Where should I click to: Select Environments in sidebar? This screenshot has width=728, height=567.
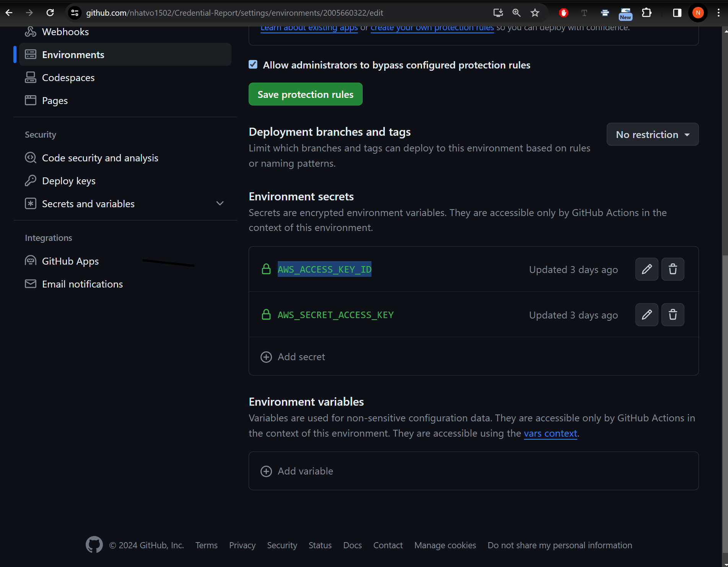pos(125,54)
